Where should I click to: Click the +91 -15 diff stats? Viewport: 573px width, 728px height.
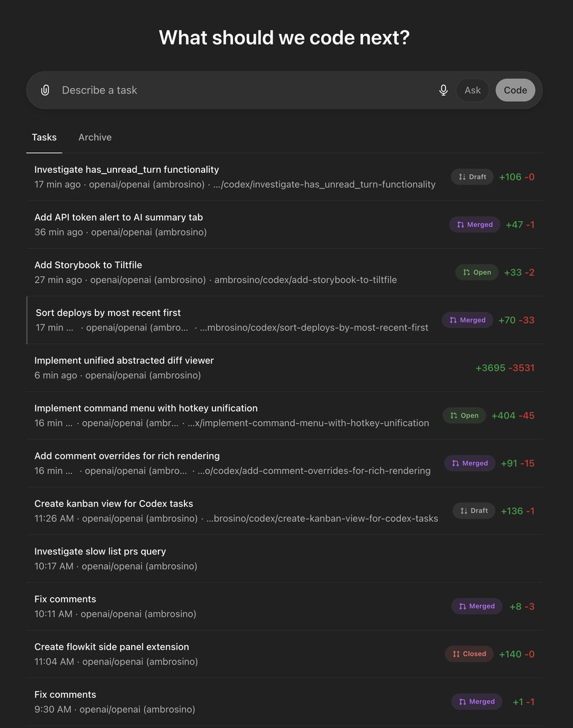point(518,463)
